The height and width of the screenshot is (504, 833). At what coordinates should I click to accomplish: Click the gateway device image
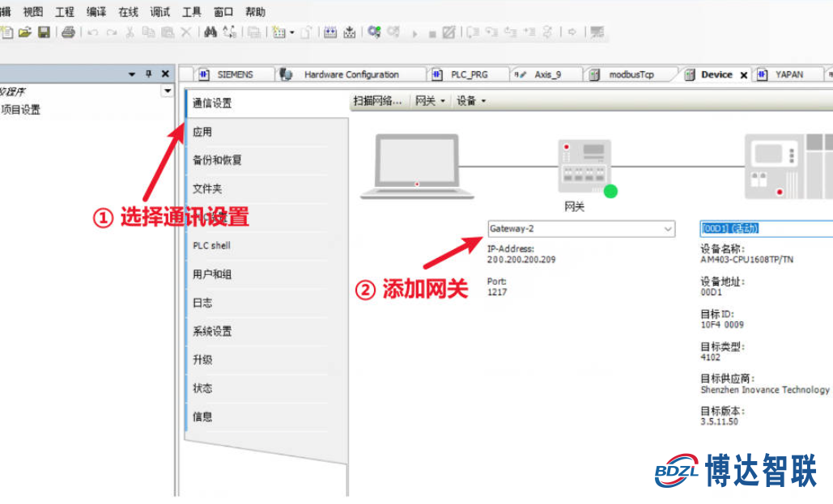point(584,166)
